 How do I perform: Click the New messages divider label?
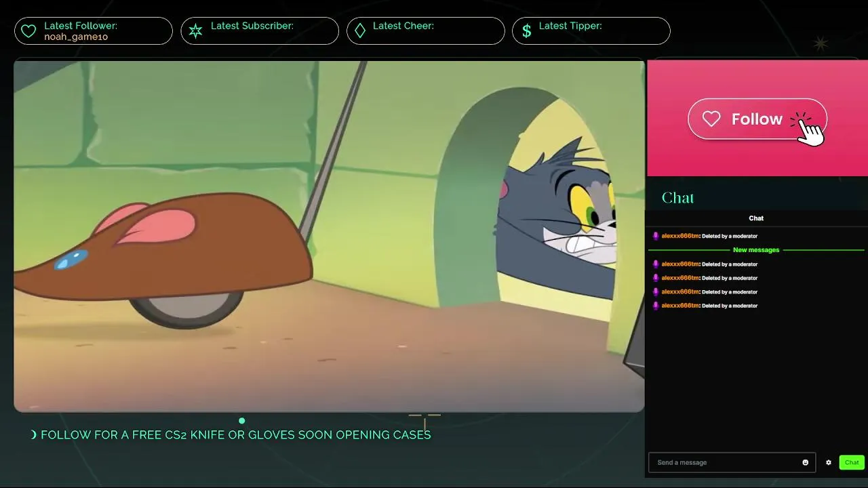click(x=756, y=250)
